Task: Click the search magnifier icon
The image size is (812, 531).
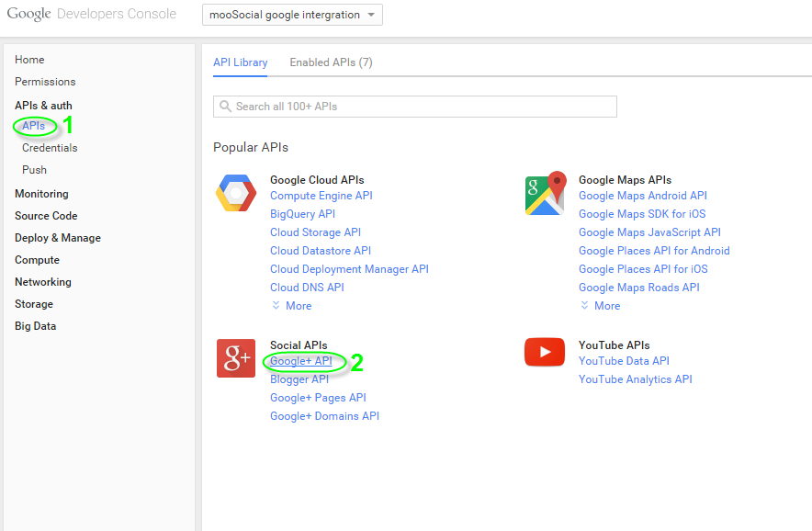Action: [x=225, y=107]
